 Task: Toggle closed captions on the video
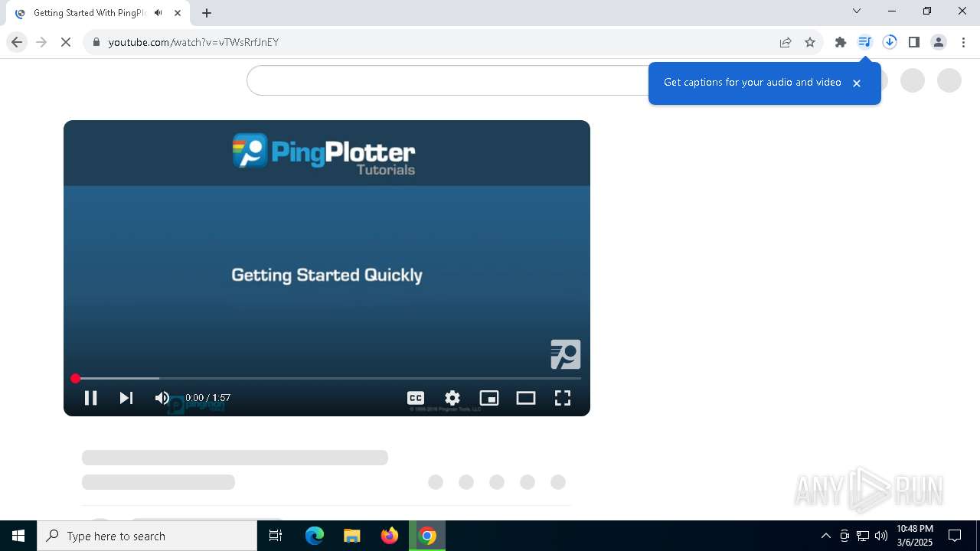click(416, 398)
